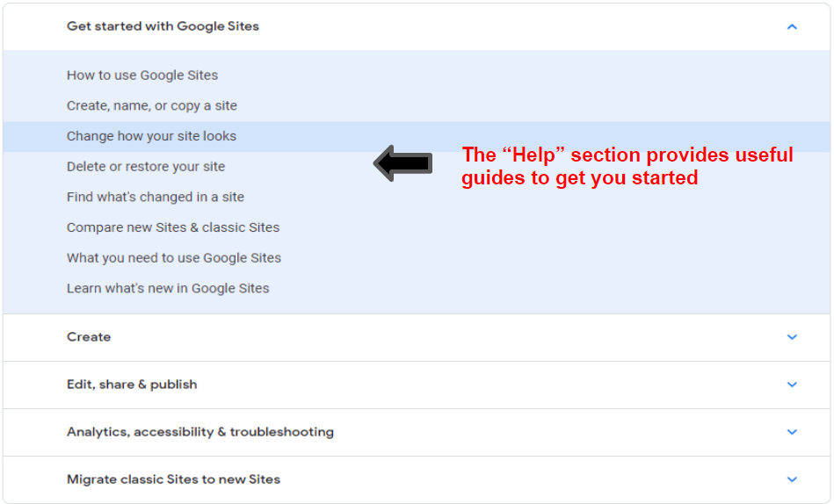Image resolution: width=834 pixels, height=504 pixels.
Task: Open What you need to use Google Sites
Action: tap(174, 258)
